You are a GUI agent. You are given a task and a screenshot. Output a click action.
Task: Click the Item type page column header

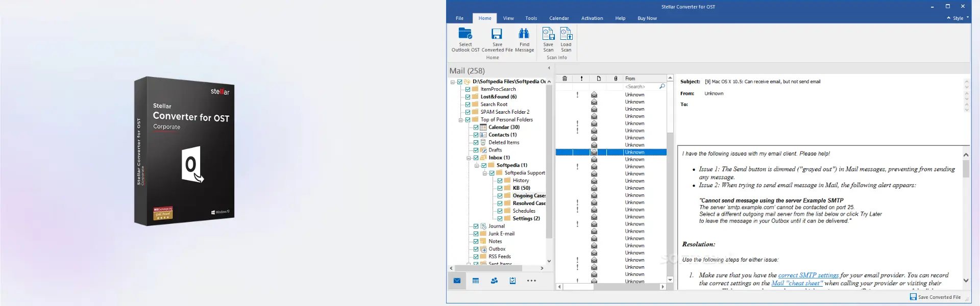[x=599, y=79]
